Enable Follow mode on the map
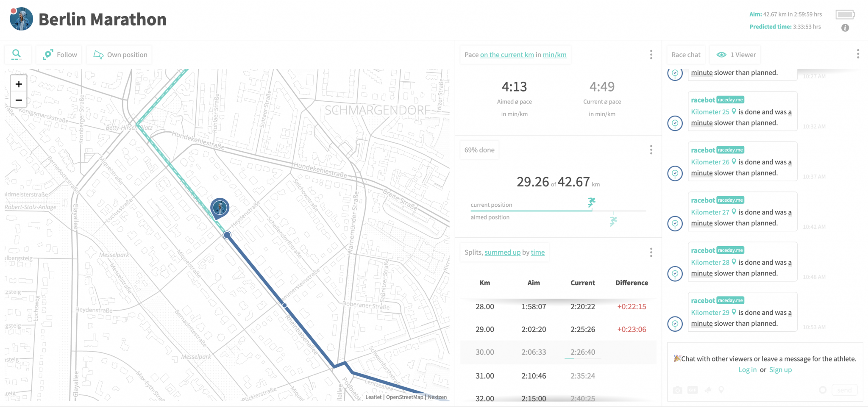868x408 pixels. point(59,54)
